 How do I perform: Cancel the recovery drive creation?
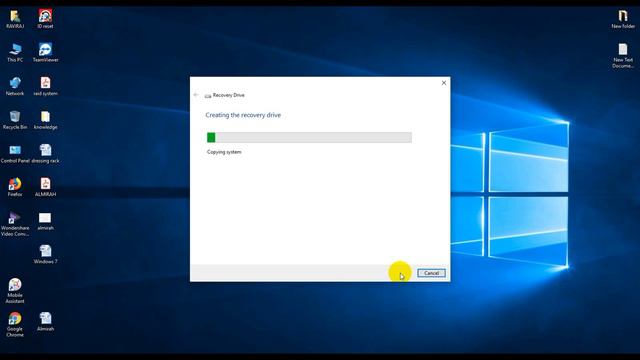[x=431, y=273]
